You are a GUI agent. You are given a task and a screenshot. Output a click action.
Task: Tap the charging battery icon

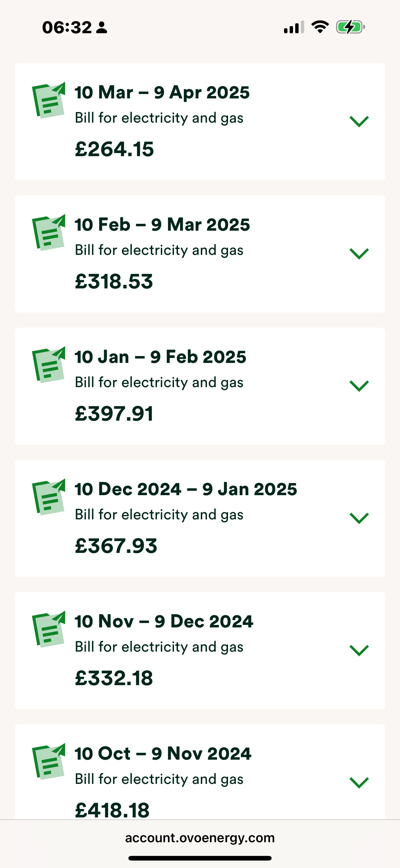tap(350, 27)
